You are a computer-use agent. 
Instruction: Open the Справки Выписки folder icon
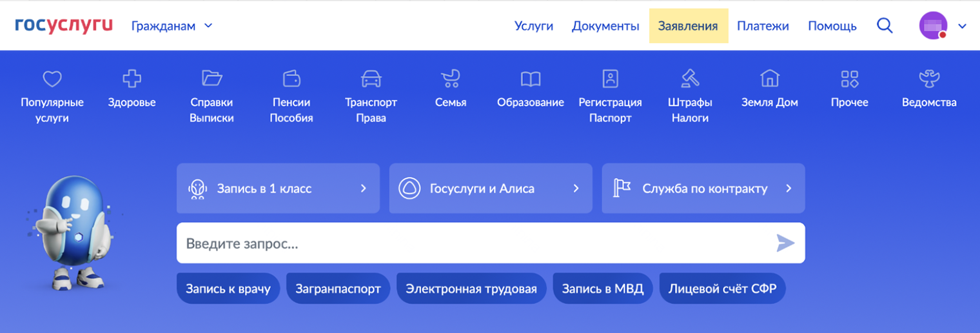tap(211, 79)
